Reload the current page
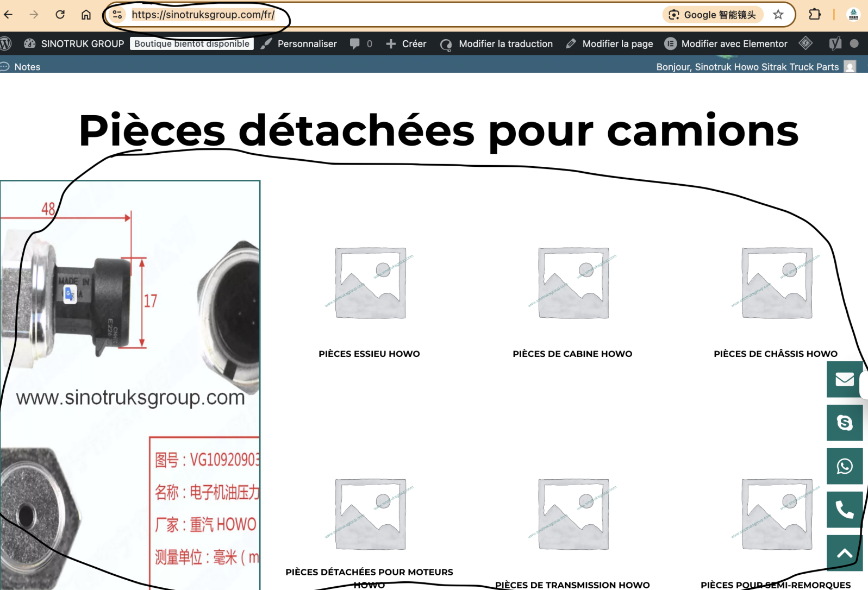Viewport: 868px width, 590px height. click(x=60, y=15)
